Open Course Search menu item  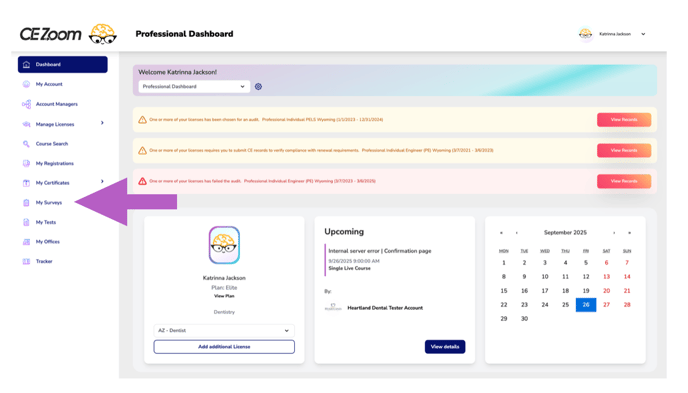pos(52,144)
